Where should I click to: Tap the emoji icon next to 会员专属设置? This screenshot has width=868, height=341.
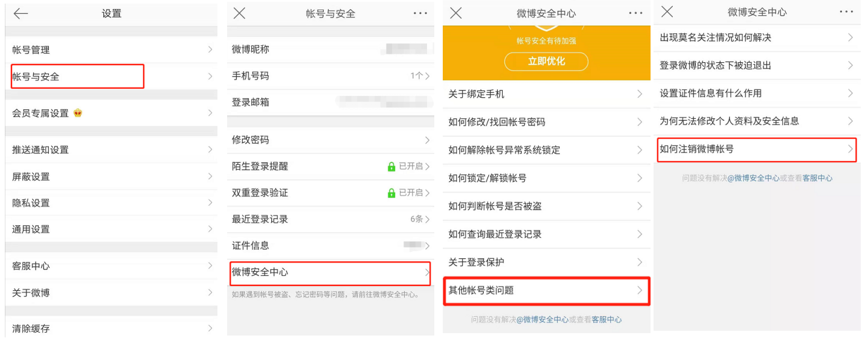pos(77,113)
